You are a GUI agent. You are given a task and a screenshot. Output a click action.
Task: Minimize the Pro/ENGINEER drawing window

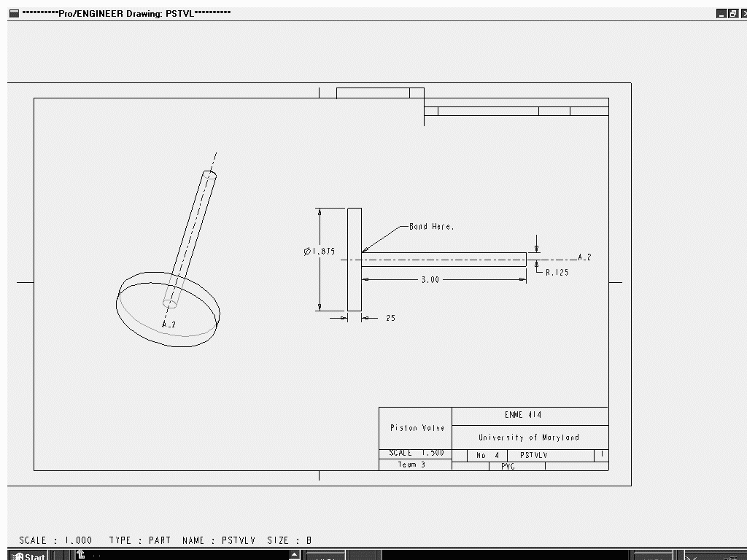721,13
